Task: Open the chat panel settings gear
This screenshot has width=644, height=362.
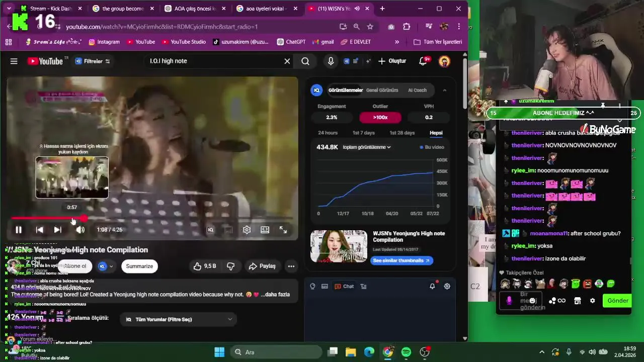Action: (x=447, y=287)
